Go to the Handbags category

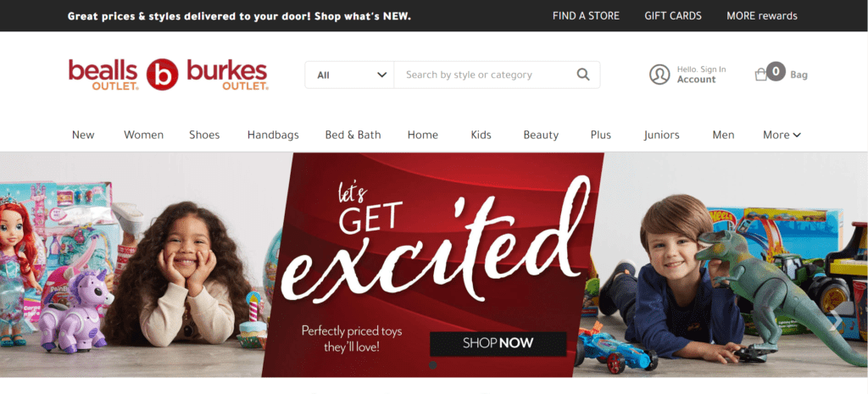coord(273,135)
